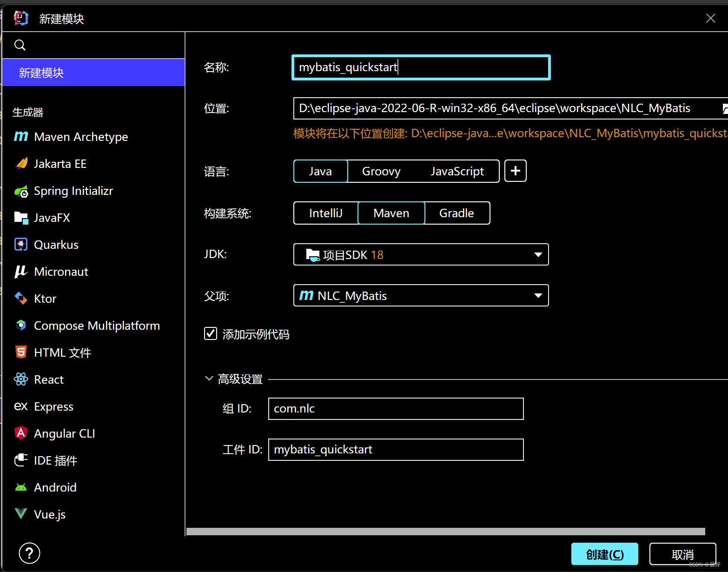
Task: Select the Vue.js generator icon
Action: coord(21,514)
